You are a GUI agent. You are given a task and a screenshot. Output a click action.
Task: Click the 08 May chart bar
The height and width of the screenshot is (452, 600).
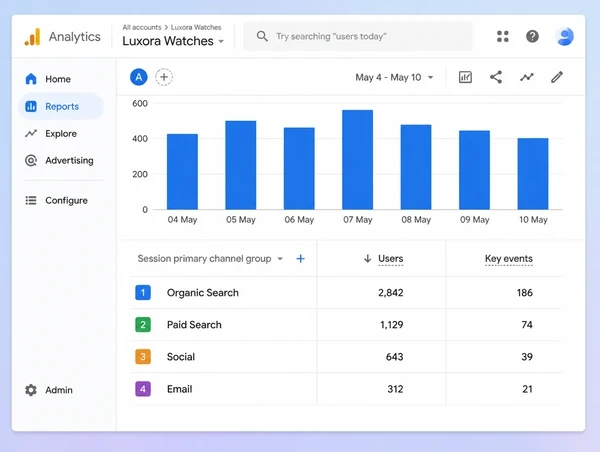point(416,167)
